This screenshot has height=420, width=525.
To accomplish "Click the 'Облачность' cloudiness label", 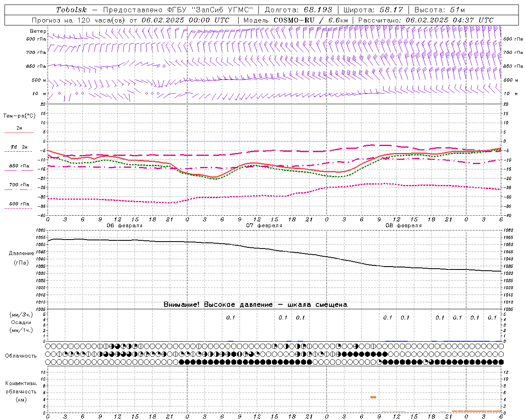I will coord(21,356).
